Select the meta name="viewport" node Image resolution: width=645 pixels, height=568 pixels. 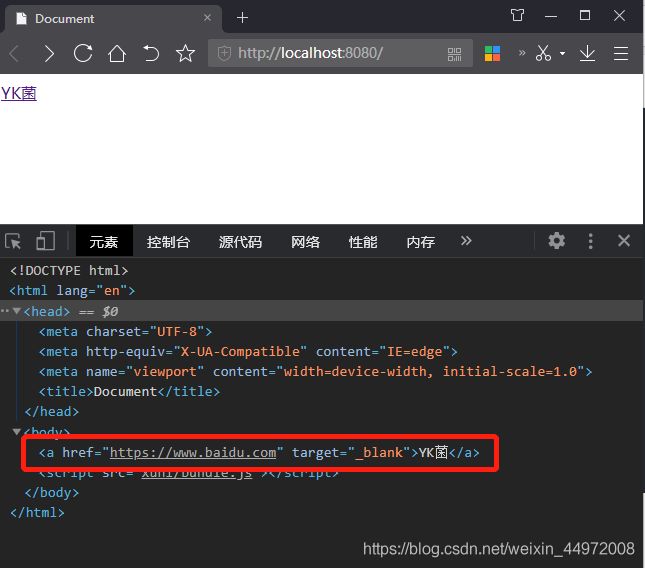(315, 371)
